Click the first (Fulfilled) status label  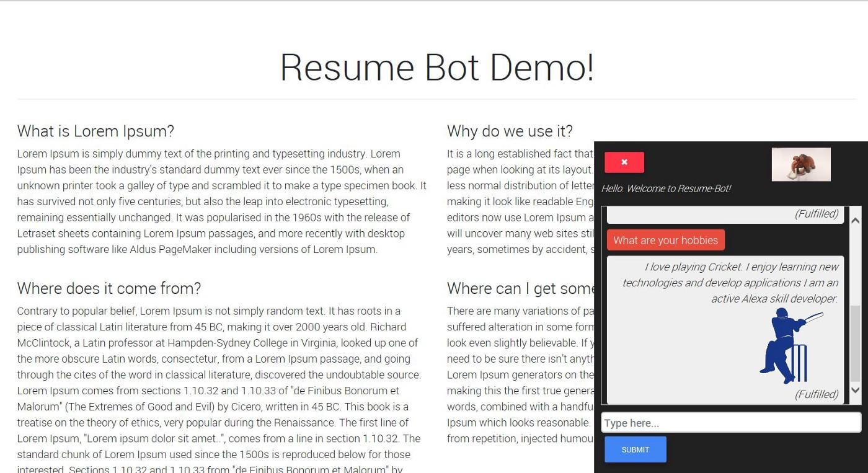coord(817,213)
